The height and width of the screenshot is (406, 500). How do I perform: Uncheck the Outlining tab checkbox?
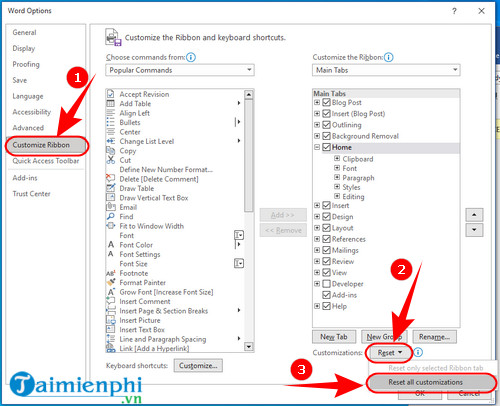[x=326, y=125]
